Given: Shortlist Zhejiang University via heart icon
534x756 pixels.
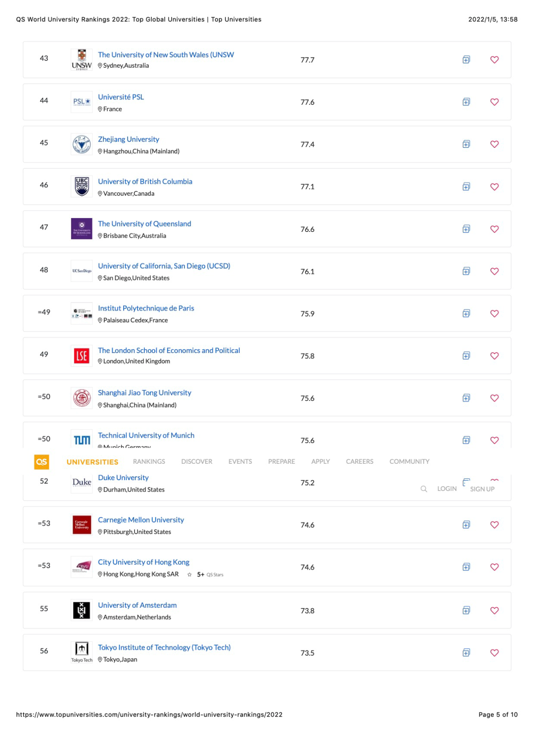Looking at the screenshot, I should pos(494,144).
